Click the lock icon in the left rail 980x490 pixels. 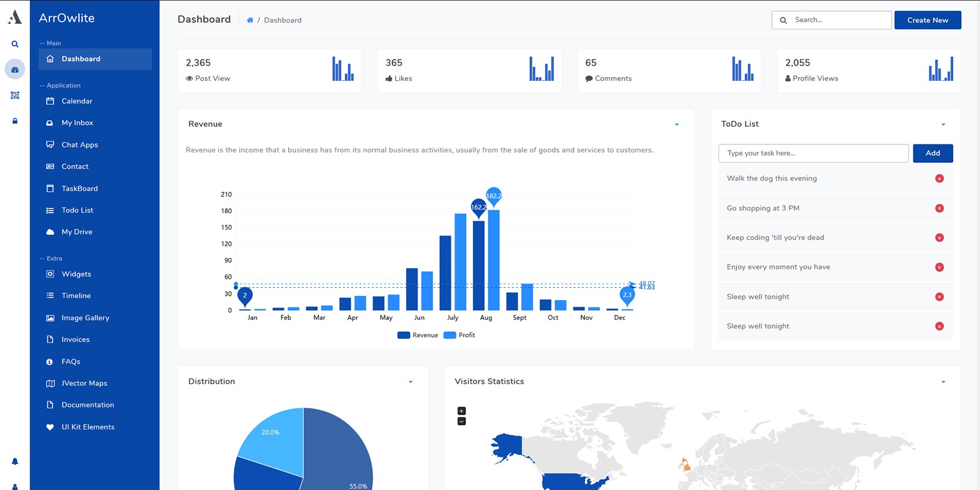click(x=15, y=121)
